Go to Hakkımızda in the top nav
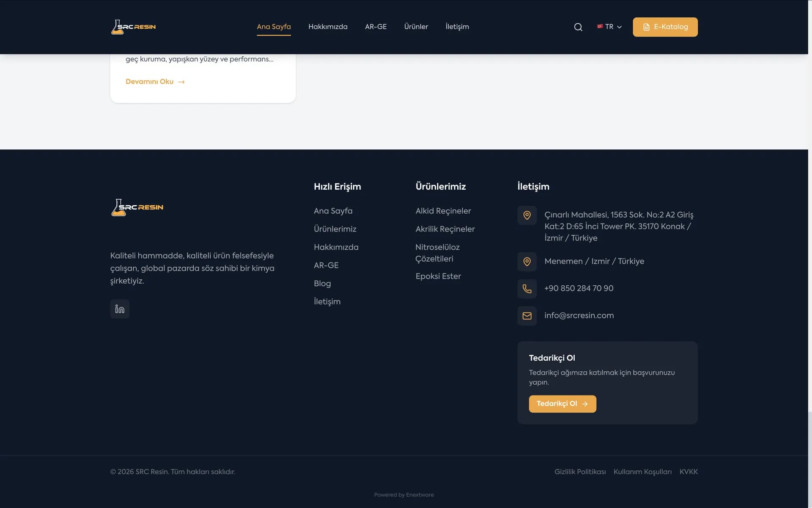The image size is (812, 508). click(328, 27)
